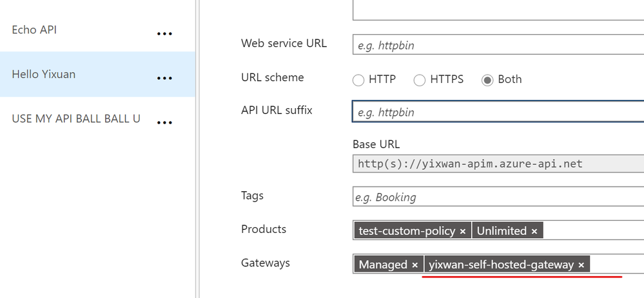Remove the Managed gateway tag
The height and width of the screenshot is (298, 644).
point(415,265)
